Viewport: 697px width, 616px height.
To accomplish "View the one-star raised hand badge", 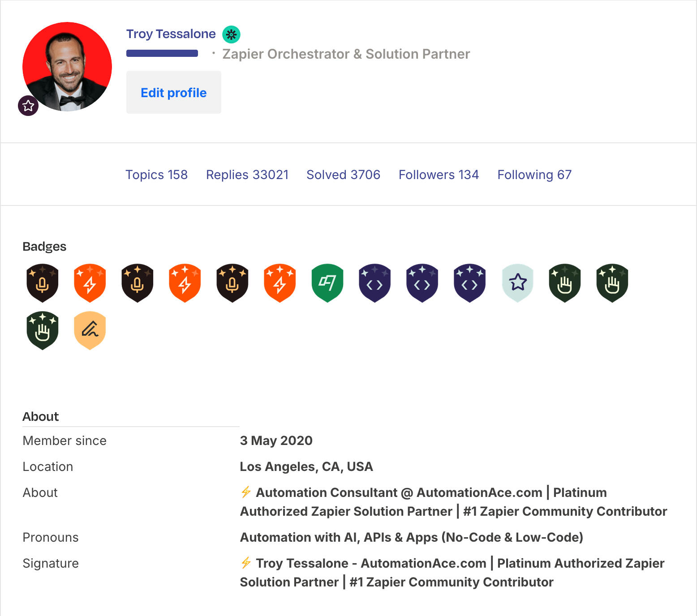I will [565, 283].
